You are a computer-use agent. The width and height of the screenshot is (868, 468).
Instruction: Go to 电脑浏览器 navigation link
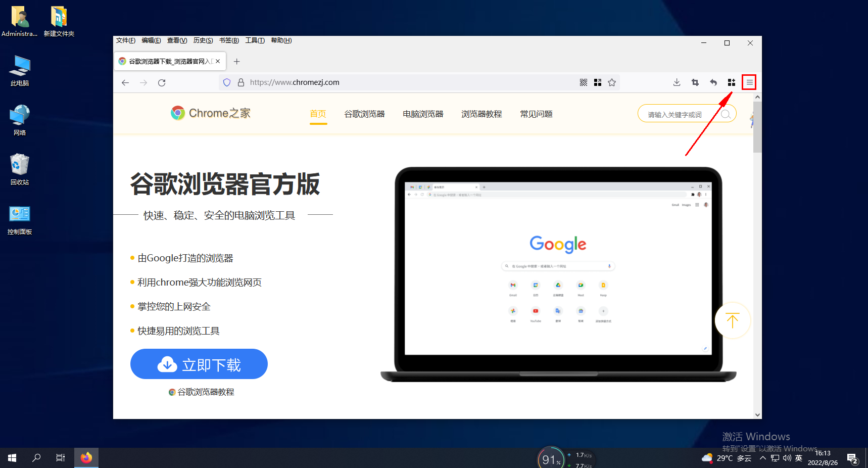pyautogui.click(x=423, y=114)
